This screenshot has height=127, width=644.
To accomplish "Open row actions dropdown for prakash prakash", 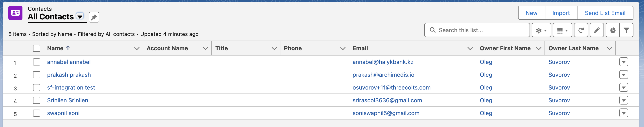I will tap(624, 75).
